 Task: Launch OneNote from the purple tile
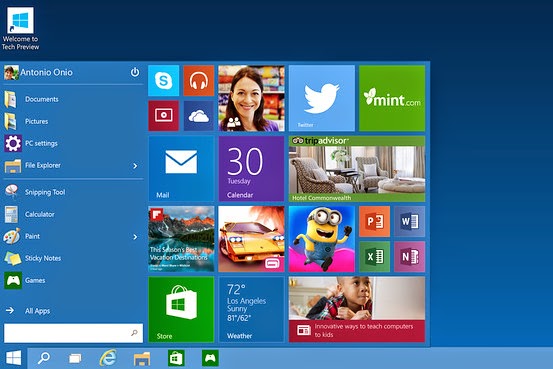click(409, 256)
